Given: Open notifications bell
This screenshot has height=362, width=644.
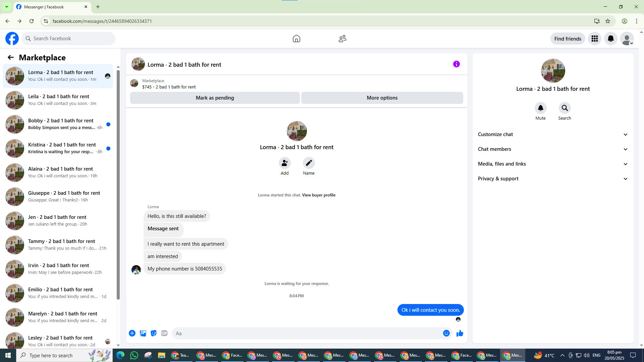Looking at the screenshot, I should point(610,39).
